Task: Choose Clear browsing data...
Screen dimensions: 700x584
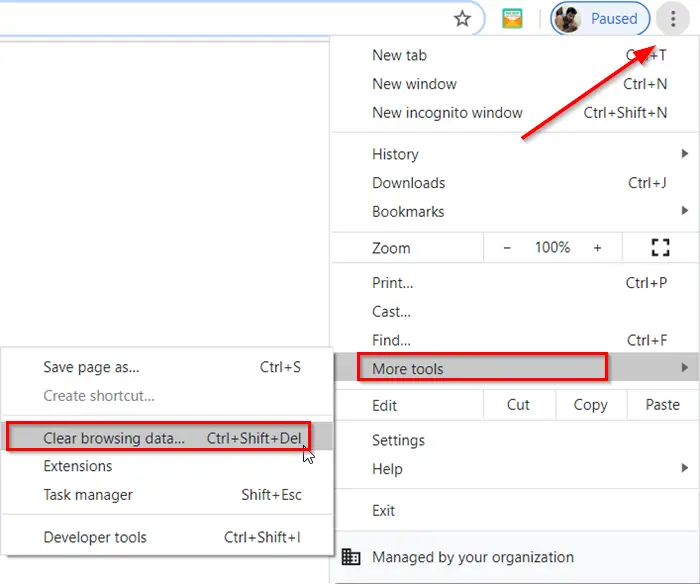Action: (168, 438)
